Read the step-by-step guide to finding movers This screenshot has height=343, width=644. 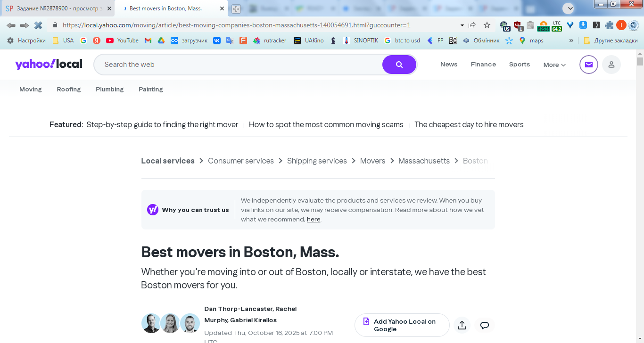162,125
